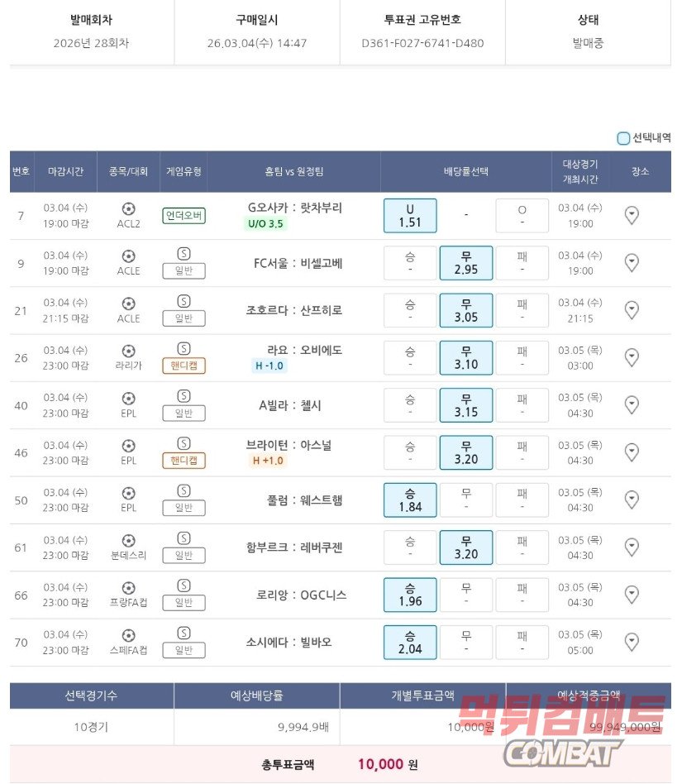Click the S icon on match 61 row

click(x=184, y=538)
